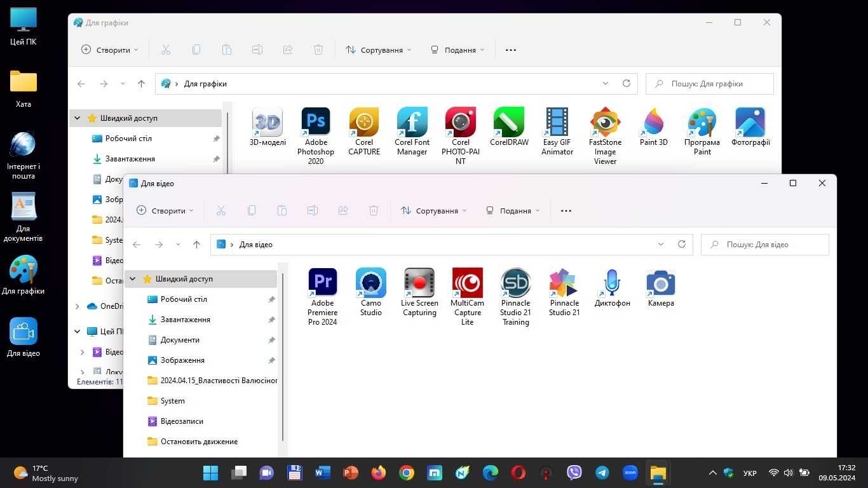868x488 pixels.
Task: Select Інтернет і пошта desktop icon
Action: pos(24,156)
